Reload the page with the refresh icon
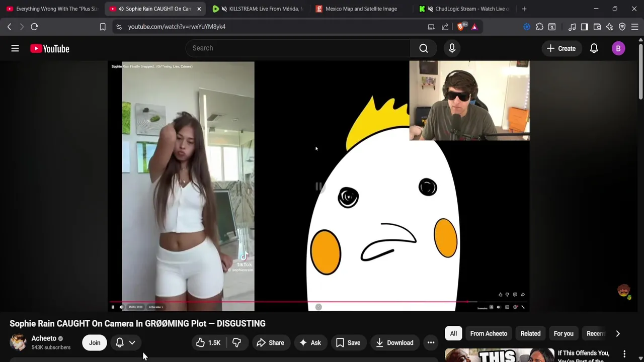644x362 pixels. (34, 27)
